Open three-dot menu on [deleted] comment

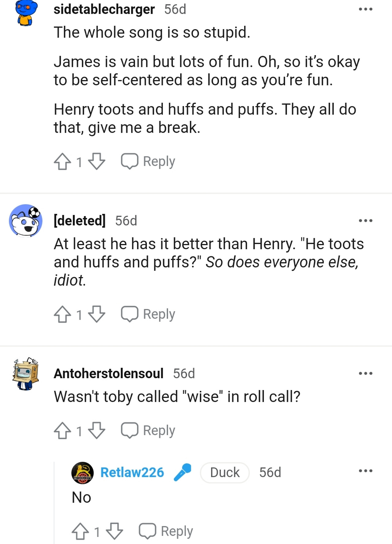(366, 220)
